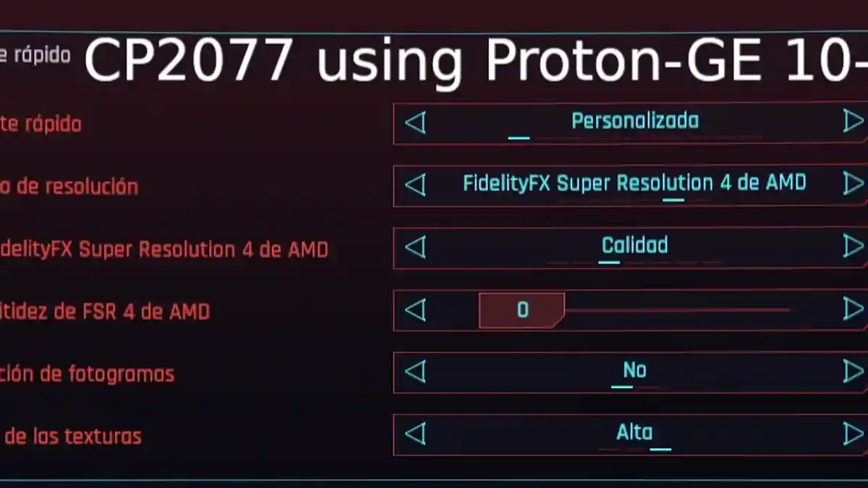Click the Alta texture quality value
The width and height of the screenshot is (868, 488).
tap(634, 433)
